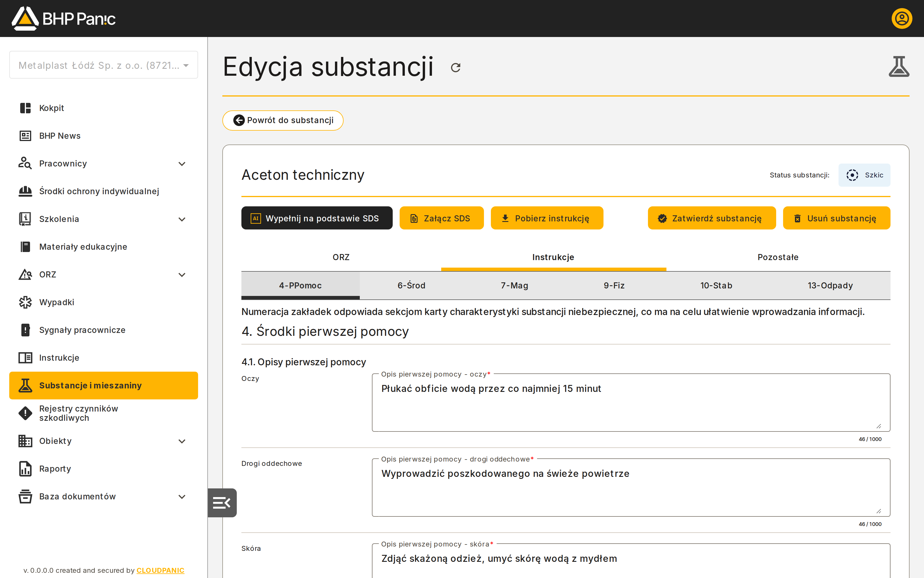
Task: Open the 7-Mag subtab
Action: [x=514, y=286]
